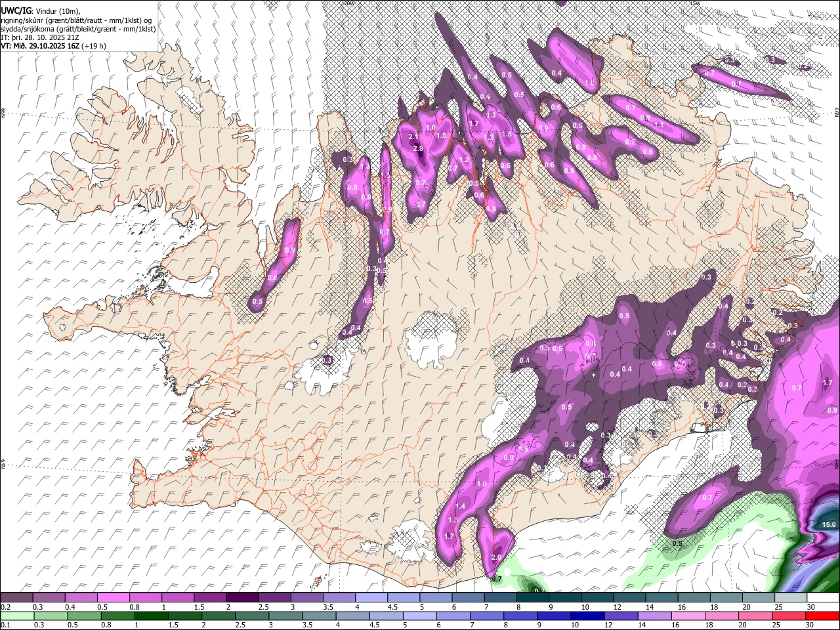Select the 'IT: þri. 28. 10. 2025 21Z' line

pos(40,37)
